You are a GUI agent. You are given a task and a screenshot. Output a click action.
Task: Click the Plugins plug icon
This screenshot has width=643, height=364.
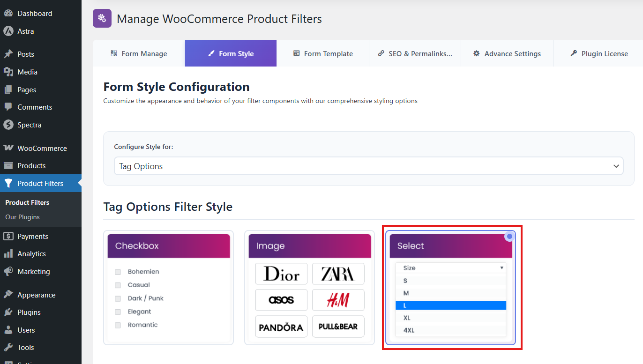pos(8,312)
